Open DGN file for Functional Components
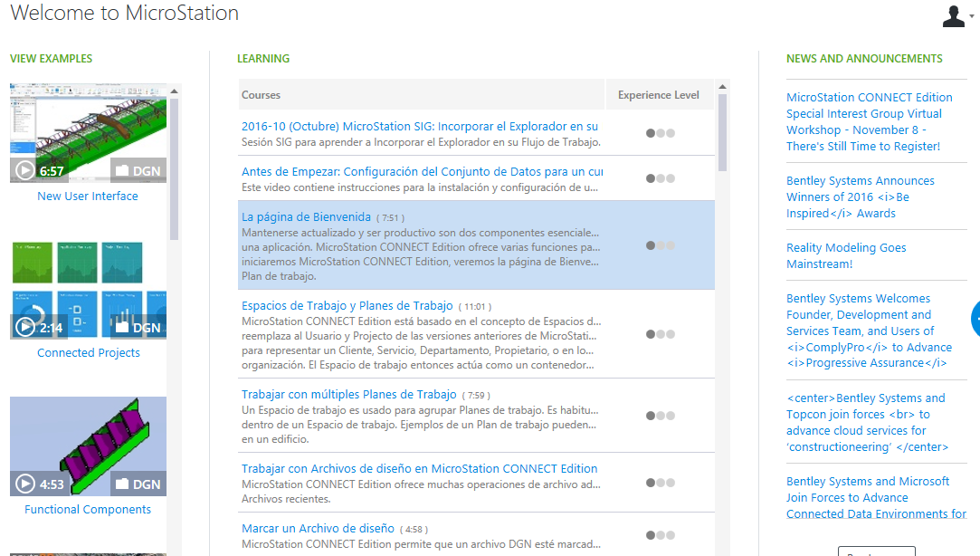The image size is (980, 556). (138, 484)
